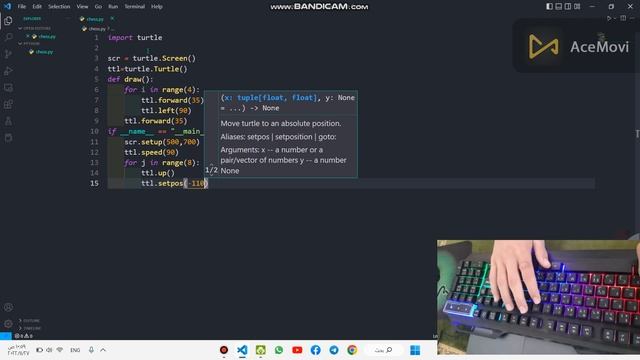Viewport: 640px width, 360px height.
Task: Open the Extensions view in activity bar
Action: [8, 104]
